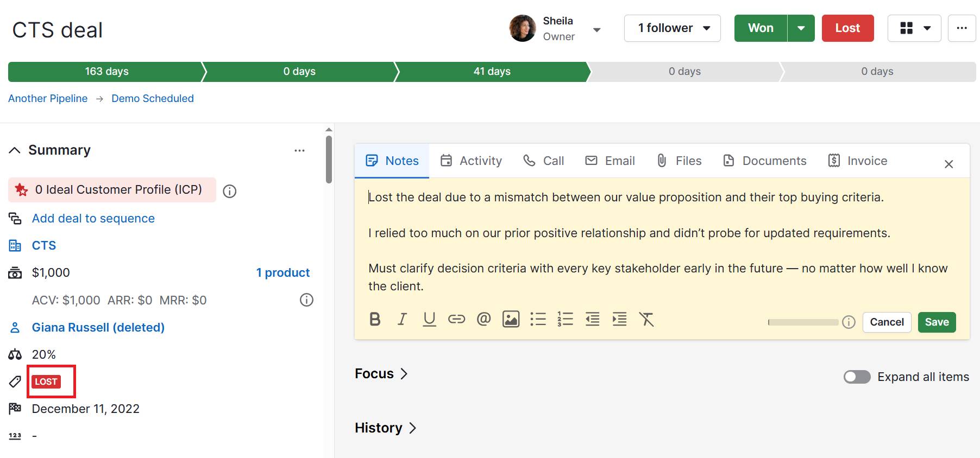Decrease the text indent
This screenshot has height=458, width=980.
592,319
